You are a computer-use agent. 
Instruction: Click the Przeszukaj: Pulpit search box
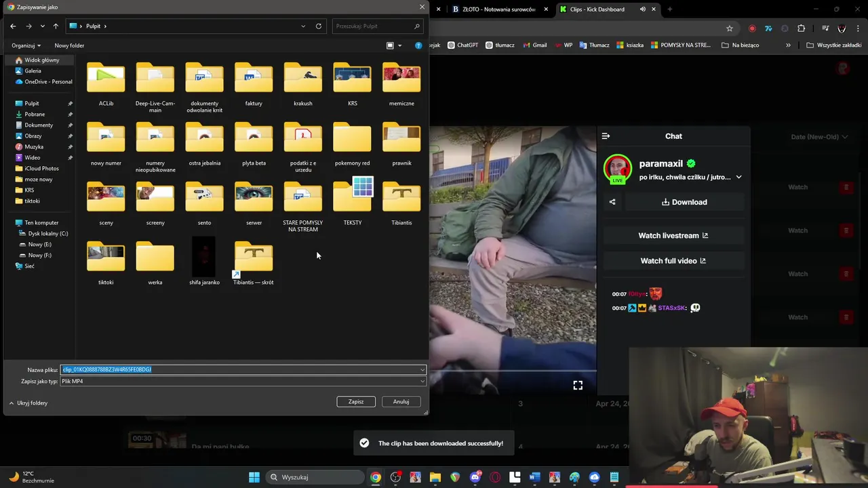coord(378,26)
